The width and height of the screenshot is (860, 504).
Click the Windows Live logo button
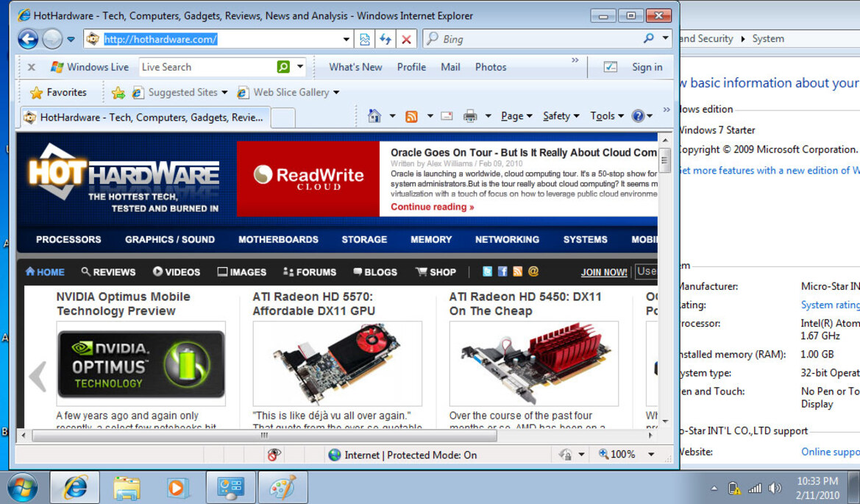tap(90, 67)
